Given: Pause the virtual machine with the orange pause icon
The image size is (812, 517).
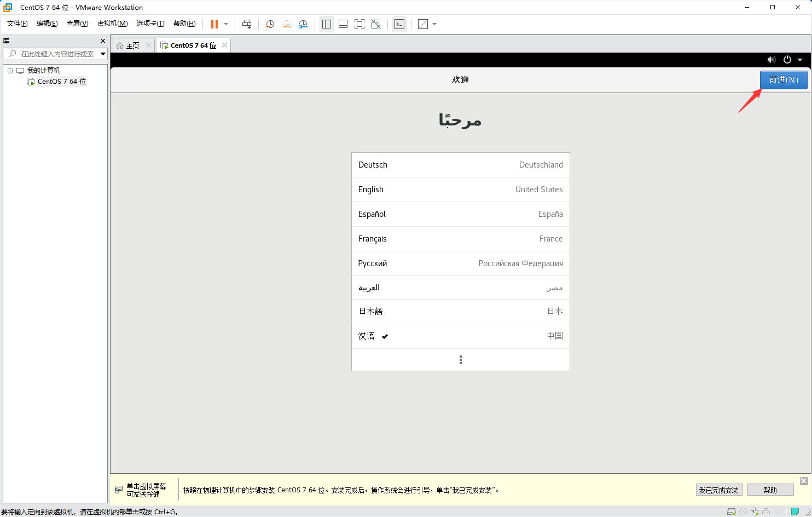Looking at the screenshot, I should click(x=214, y=24).
